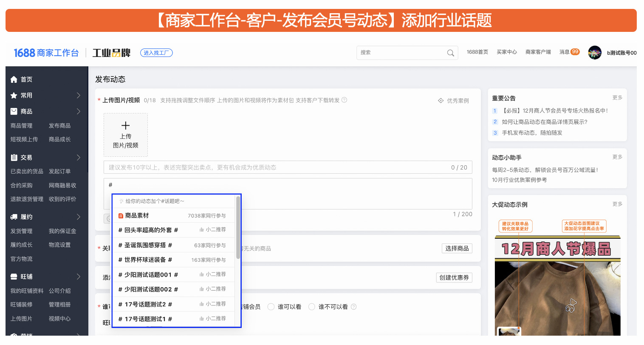Viewport: 644px width, 345px height.
Task: Select the 谁不可以看 radio button
Action: click(x=312, y=307)
